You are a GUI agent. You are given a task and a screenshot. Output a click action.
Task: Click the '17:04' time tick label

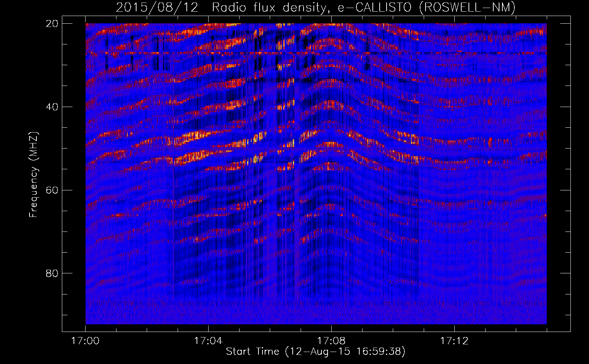pos(208,341)
